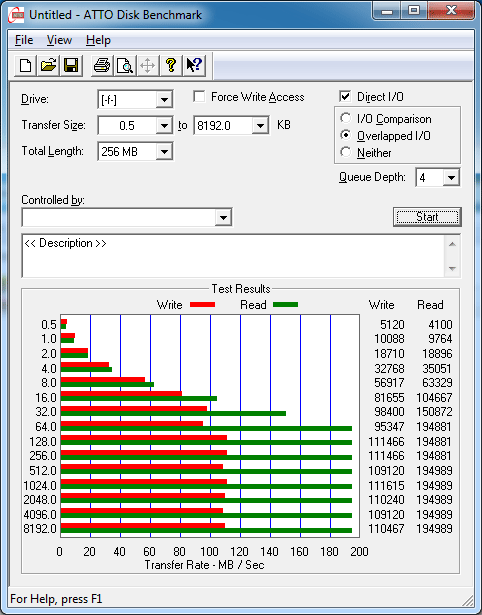Print results using the printer icon
The width and height of the screenshot is (482, 615).
click(102, 65)
